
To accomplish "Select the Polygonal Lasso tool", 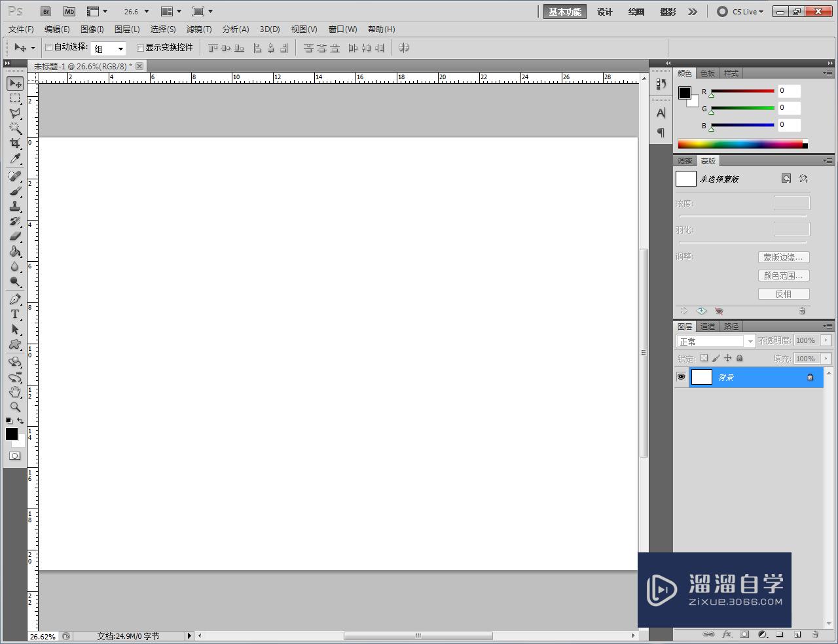I will click(15, 113).
